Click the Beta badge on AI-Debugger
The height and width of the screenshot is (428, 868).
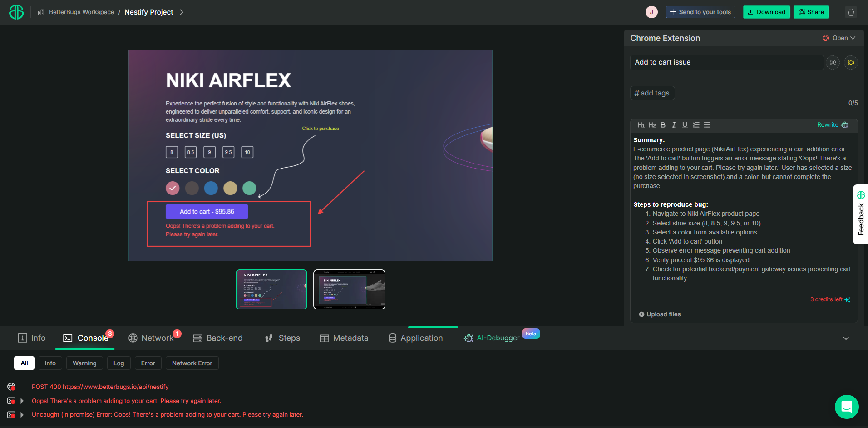[531, 333]
